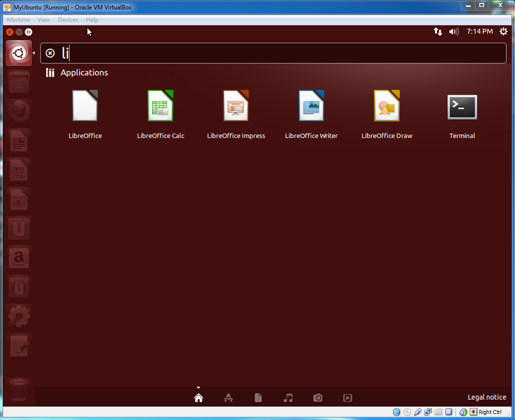Open the text editor launcher icon
This screenshot has width=515, height=420.
19,346
